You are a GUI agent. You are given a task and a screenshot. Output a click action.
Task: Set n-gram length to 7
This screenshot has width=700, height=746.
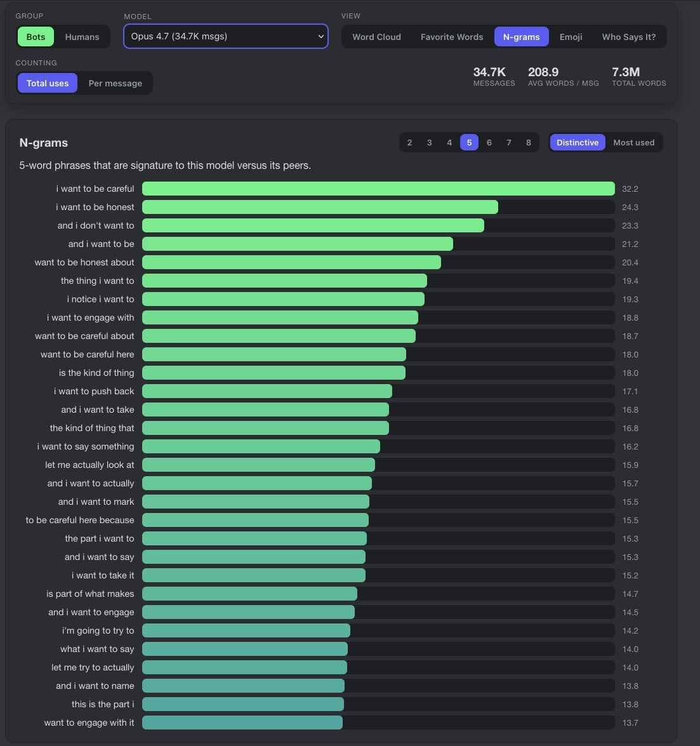(x=509, y=142)
